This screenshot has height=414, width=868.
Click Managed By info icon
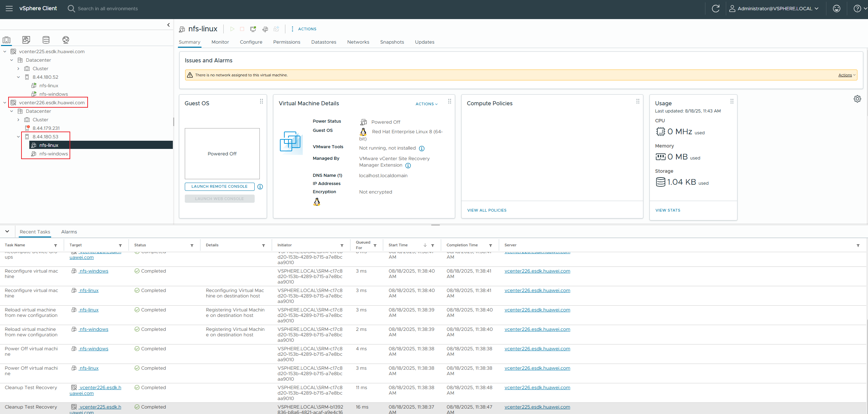[x=408, y=166]
